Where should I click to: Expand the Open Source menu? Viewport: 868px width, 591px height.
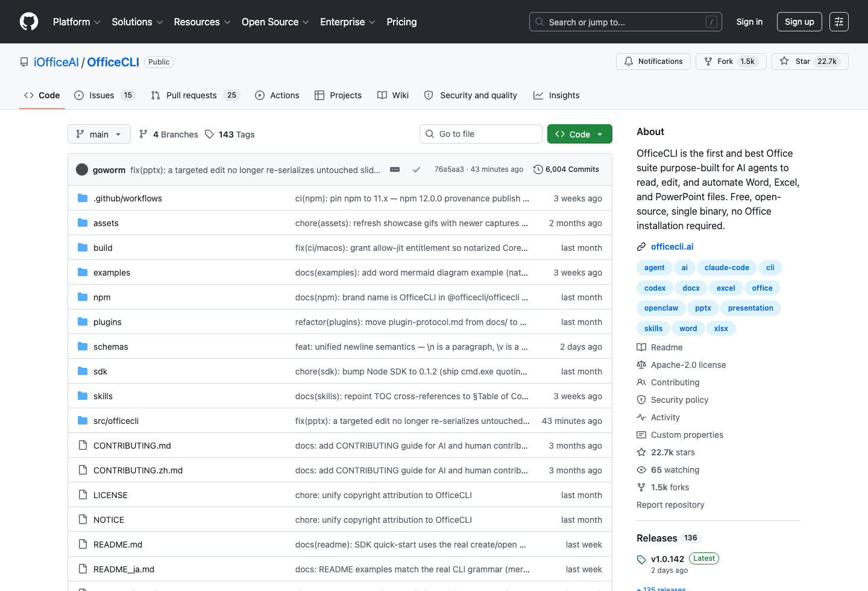point(275,22)
